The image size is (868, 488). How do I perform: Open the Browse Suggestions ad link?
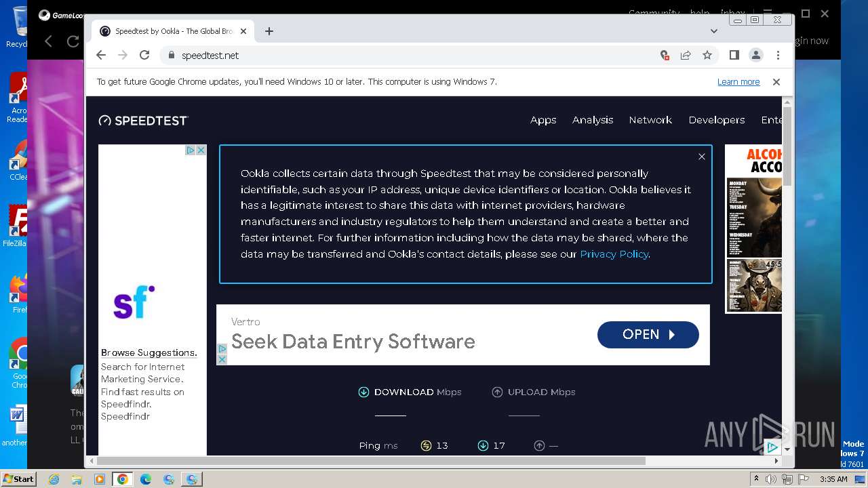(x=149, y=352)
